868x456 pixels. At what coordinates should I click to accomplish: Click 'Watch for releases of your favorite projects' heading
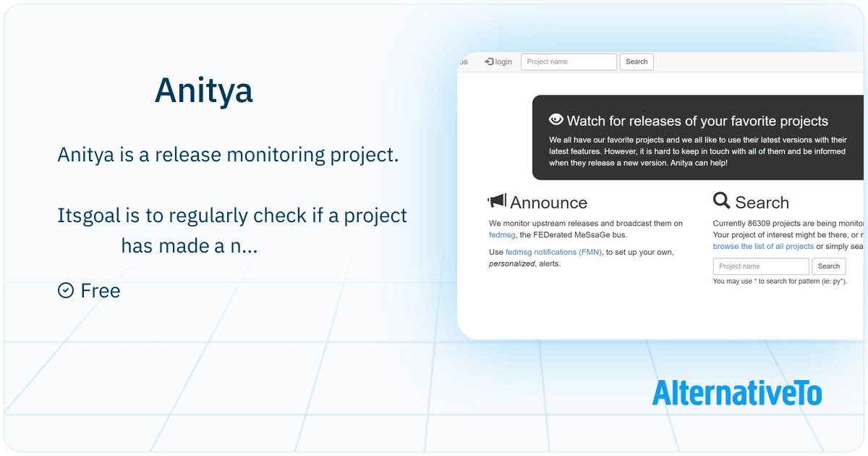coord(697,121)
